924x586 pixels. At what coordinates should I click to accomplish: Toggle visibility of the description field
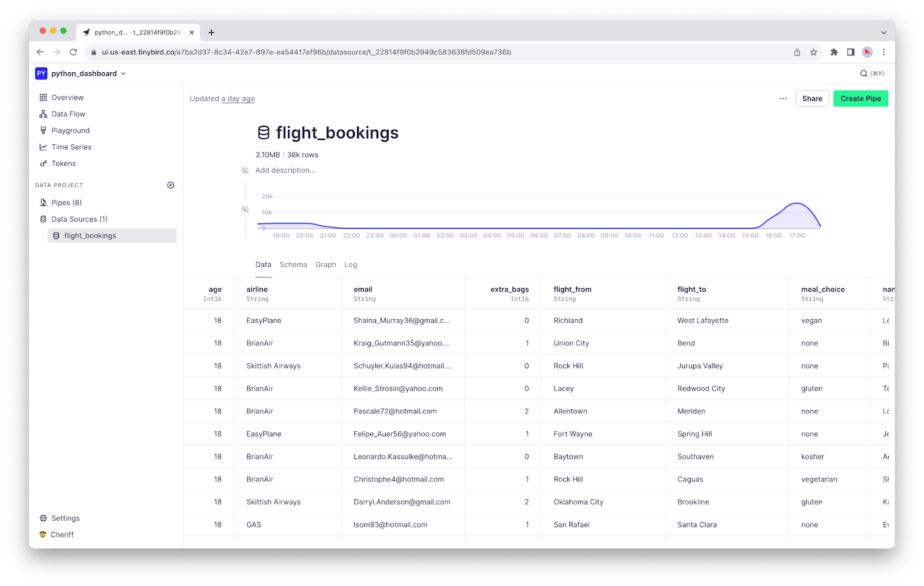(x=245, y=170)
